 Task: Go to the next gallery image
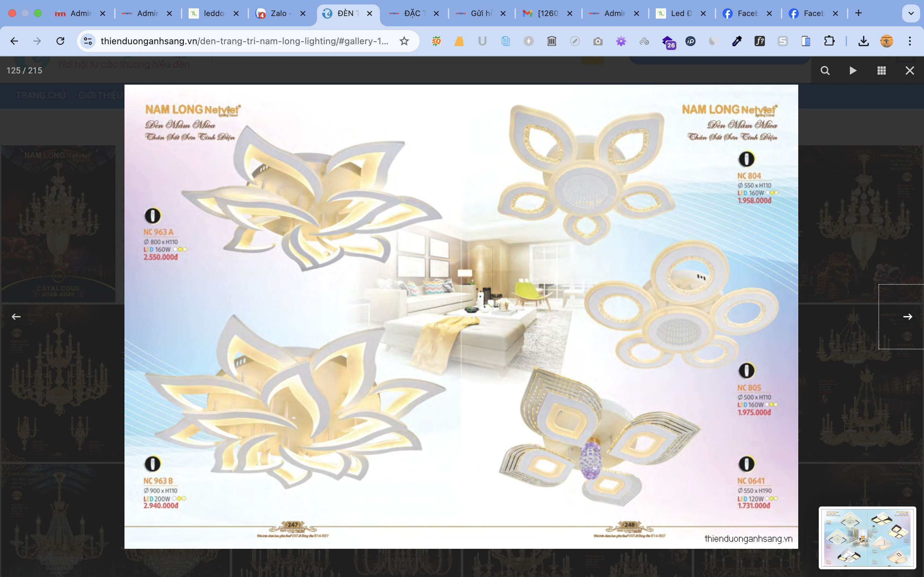[908, 317]
